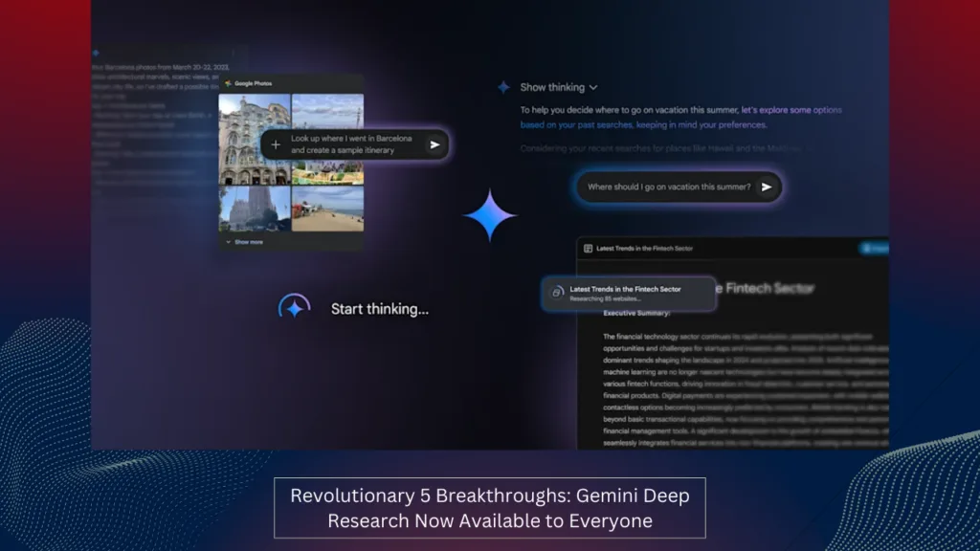
Task: Open the Sagrada Familia photo thumbnail
Action: tap(255, 209)
